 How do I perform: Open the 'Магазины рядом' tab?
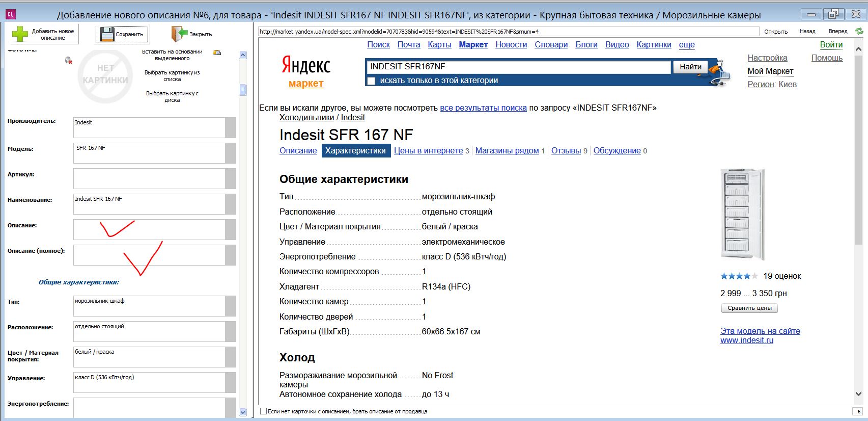(507, 151)
